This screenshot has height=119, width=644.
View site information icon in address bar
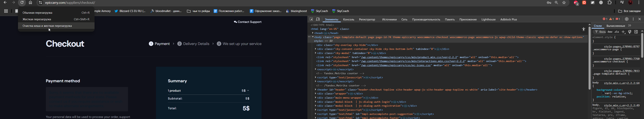(x=40, y=3)
